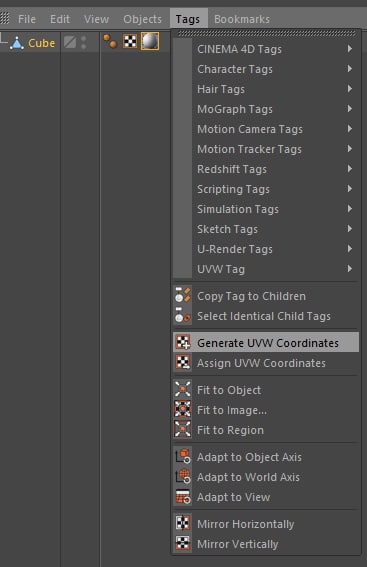Expand the UVW Tag submenu

tap(266, 269)
